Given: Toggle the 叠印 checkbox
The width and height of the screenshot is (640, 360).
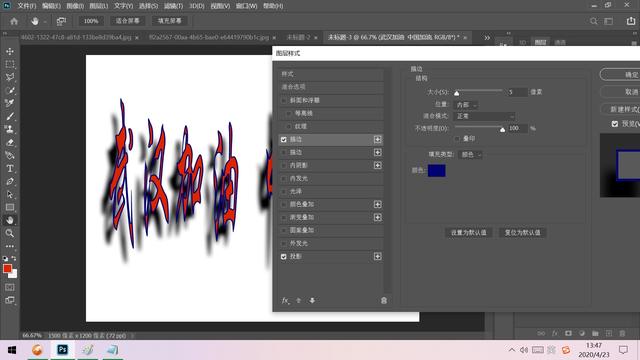Looking at the screenshot, I should click(x=457, y=139).
